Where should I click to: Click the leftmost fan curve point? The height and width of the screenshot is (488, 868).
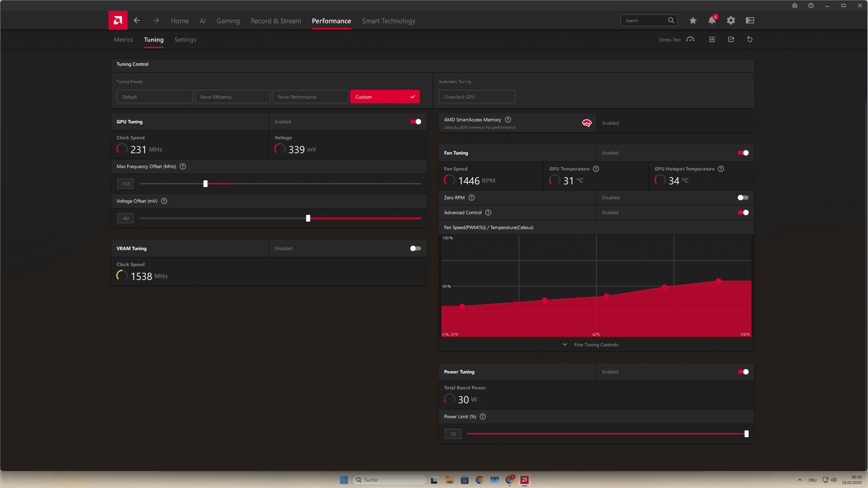tap(462, 306)
